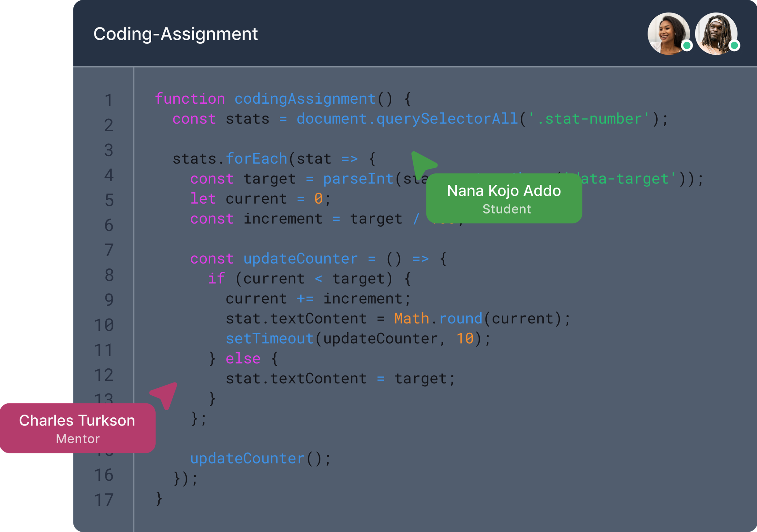The image size is (757, 532).
Task: Click the Nana Kojo Addo student name tag
Action: pos(504,199)
